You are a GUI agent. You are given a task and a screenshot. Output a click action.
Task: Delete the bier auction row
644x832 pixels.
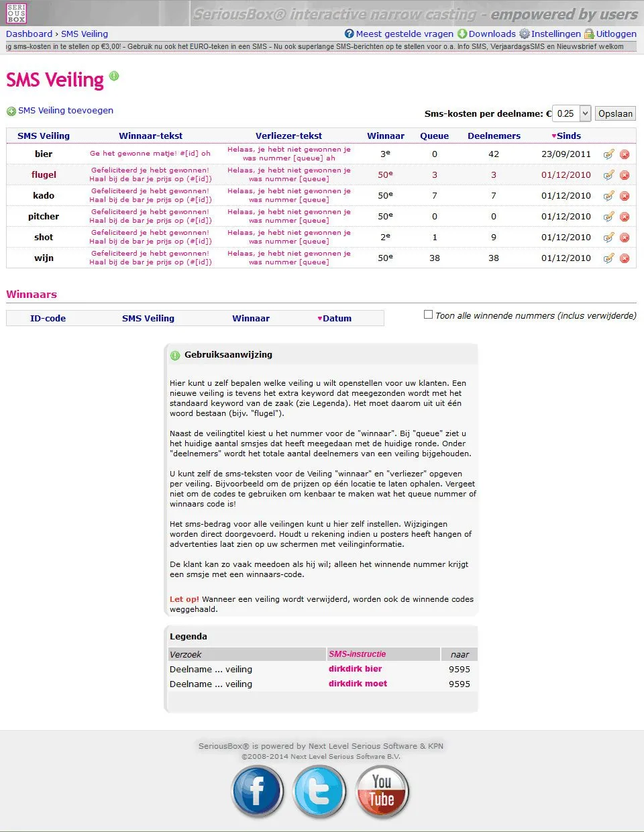click(x=625, y=154)
